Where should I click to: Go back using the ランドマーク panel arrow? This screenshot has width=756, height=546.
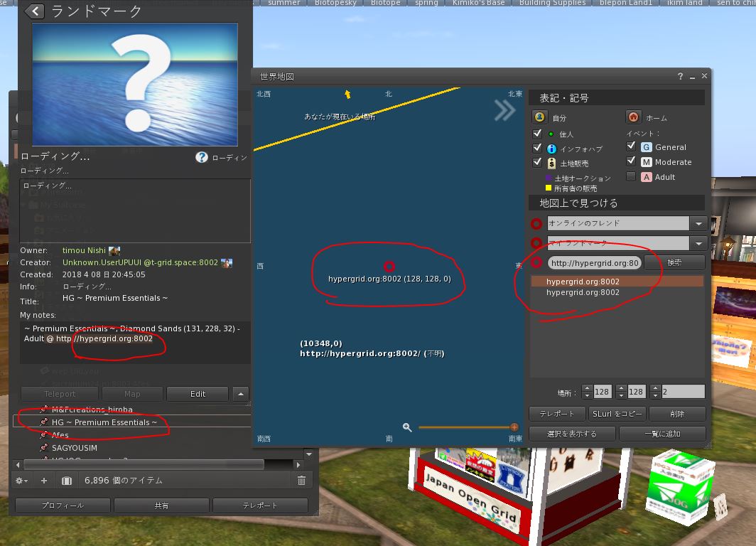coord(34,11)
